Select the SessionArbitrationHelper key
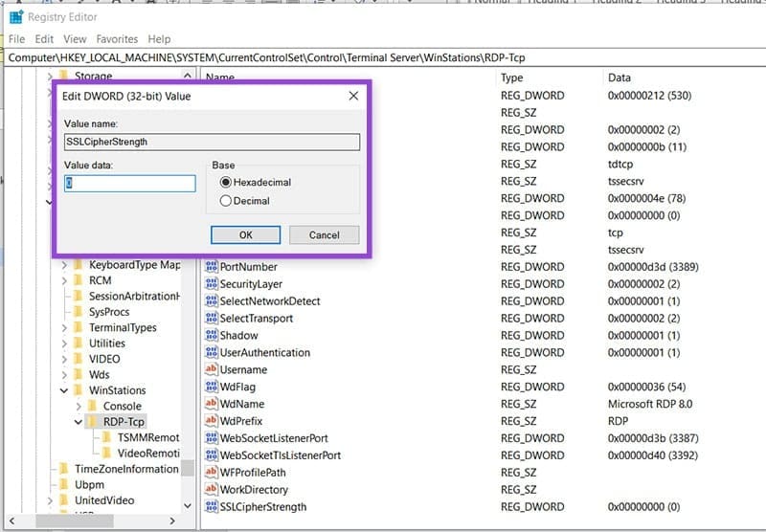The image size is (766, 532). [134, 297]
